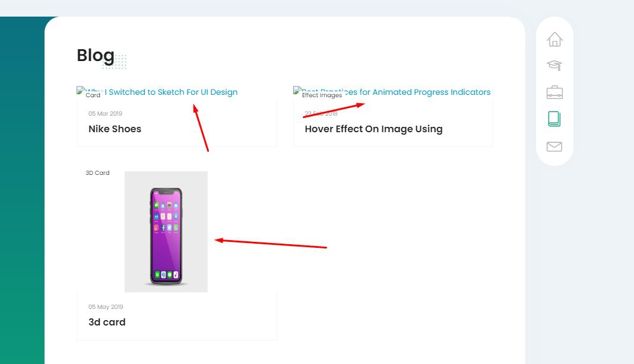The width and height of the screenshot is (634, 364).
Task: Select the 'Effect Images' category tag
Action: pyautogui.click(x=322, y=95)
